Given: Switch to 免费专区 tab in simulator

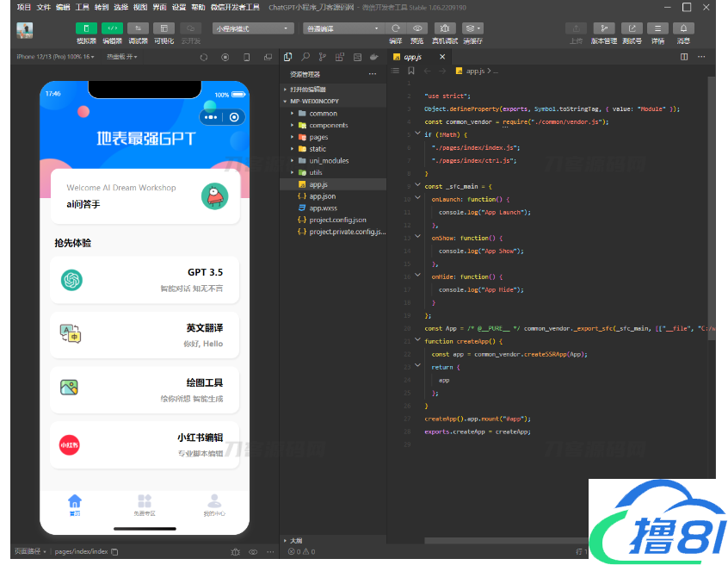Looking at the screenshot, I should click(145, 505).
